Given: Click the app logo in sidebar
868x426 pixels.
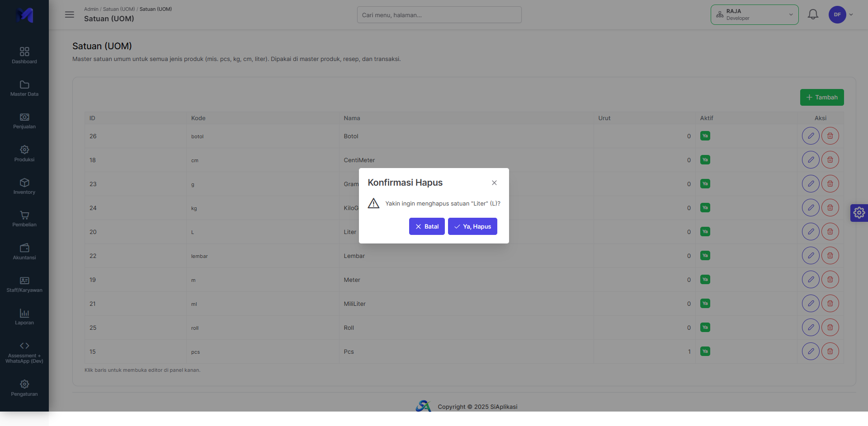Looking at the screenshot, I should click(x=24, y=15).
